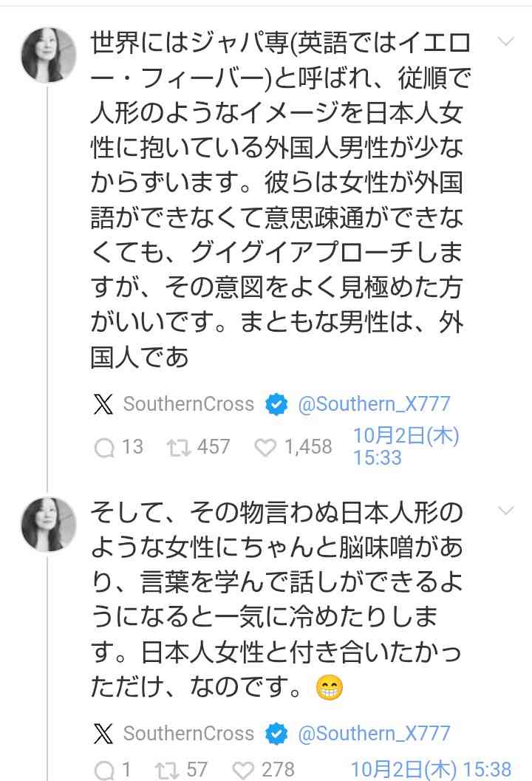Image resolution: width=532 pixels, height=781 pixels.
Task: Click the reply icon on first tweet
Action: [105, 447]
